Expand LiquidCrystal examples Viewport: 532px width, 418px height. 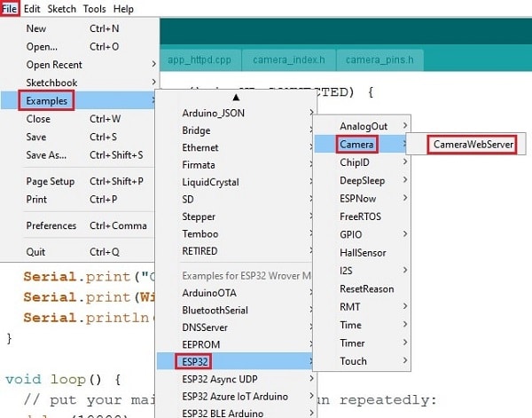[x=236, y=182]
